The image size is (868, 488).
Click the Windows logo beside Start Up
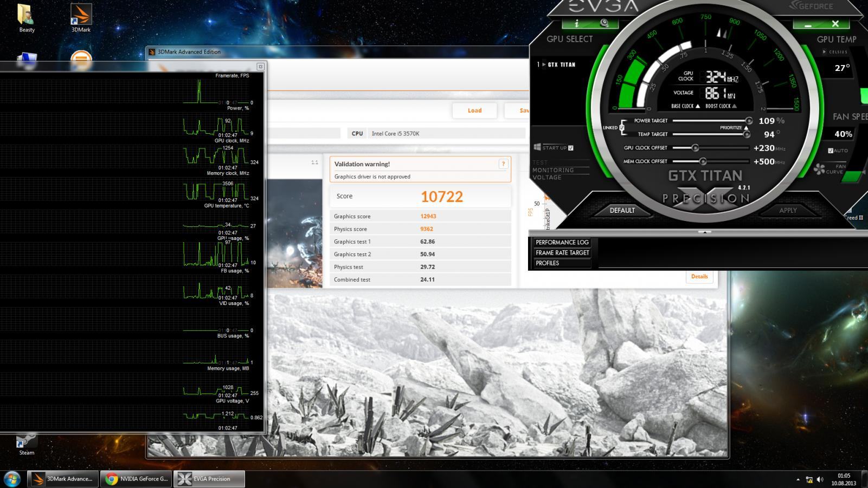537,147
